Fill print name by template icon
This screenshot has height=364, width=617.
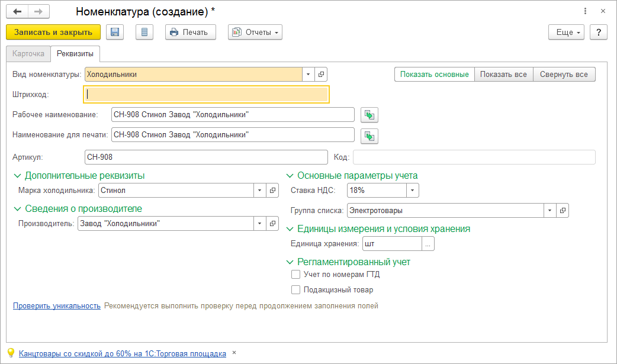click(x=369, y=136)
